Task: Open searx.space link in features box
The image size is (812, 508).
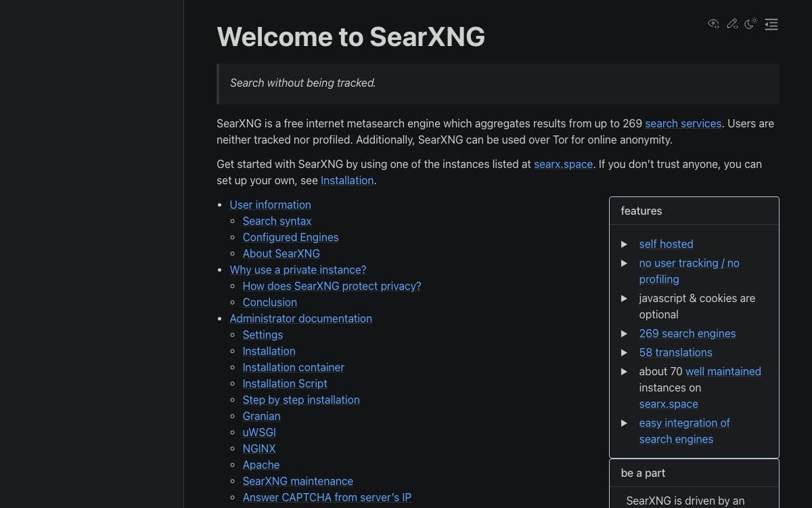Action: point(668,404)
